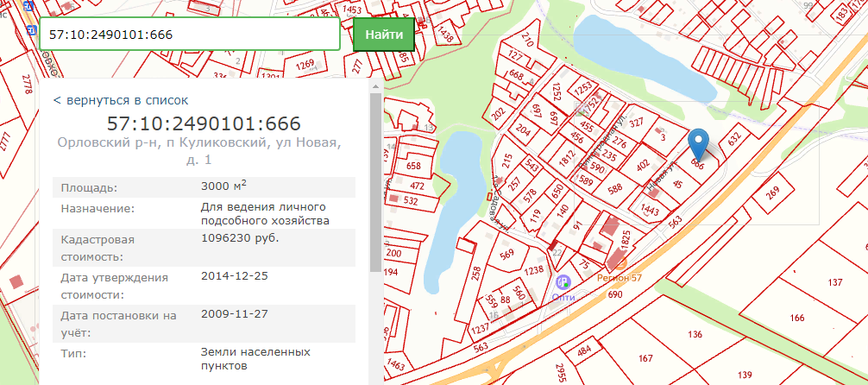The width and height of the screenshot is (868, 385).
Task: Click the scrollbar up arrow in info panel
Action: click(x=376, y=85)
